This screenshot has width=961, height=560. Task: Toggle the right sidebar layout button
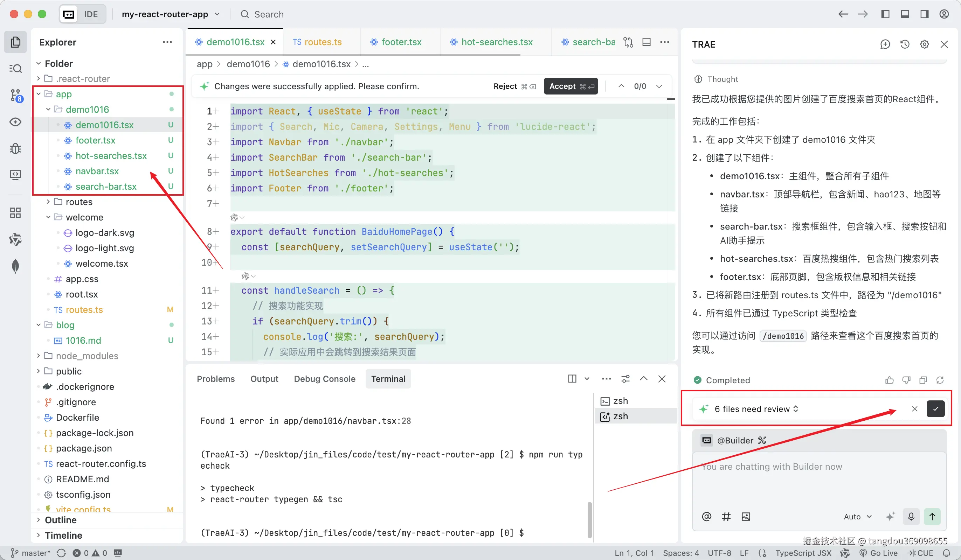pyautogui.click(x=924, y=14)
